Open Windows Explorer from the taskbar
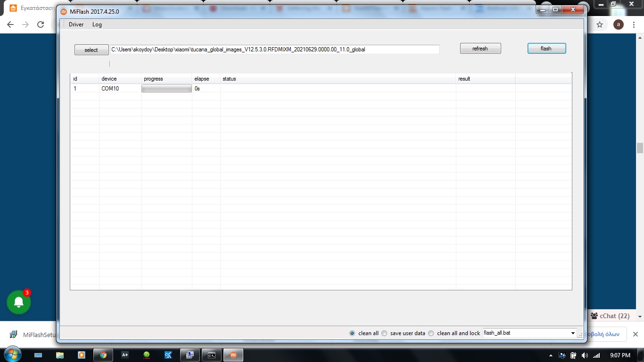Screen dimensions: 644x362 (x=60, y=355)
